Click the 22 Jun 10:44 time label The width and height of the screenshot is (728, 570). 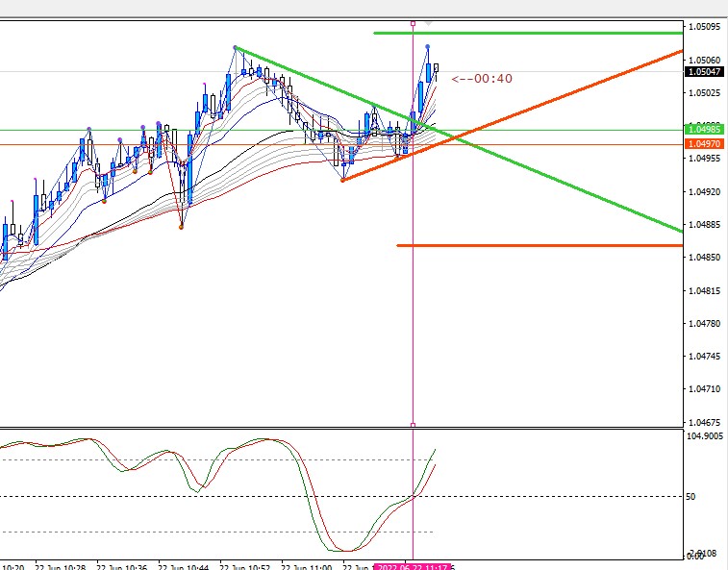click(183, 567)
